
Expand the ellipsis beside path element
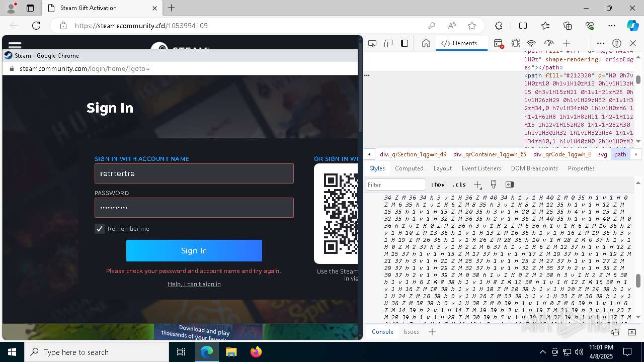coord(367,75)
